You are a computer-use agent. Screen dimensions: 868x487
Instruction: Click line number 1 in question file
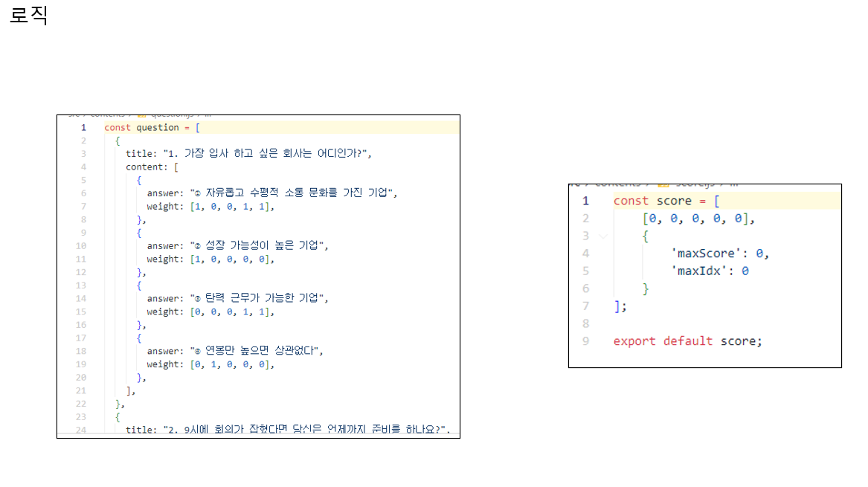point(83,128)
